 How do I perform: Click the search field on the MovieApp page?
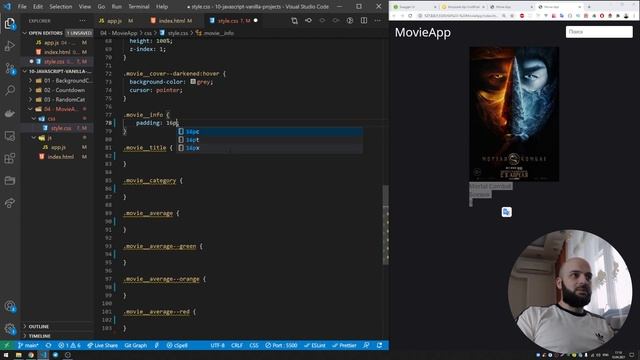coord(599,32)
